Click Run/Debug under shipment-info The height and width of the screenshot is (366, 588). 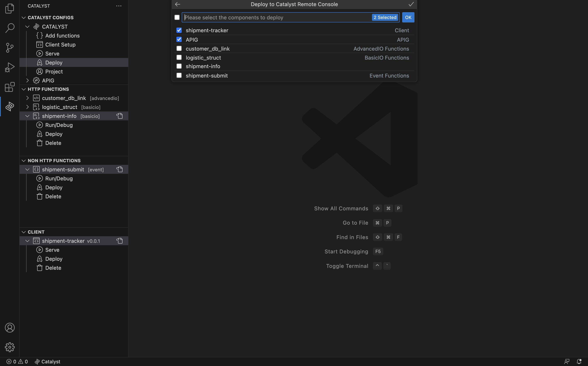pyautogui.click(x=59, y=125)
